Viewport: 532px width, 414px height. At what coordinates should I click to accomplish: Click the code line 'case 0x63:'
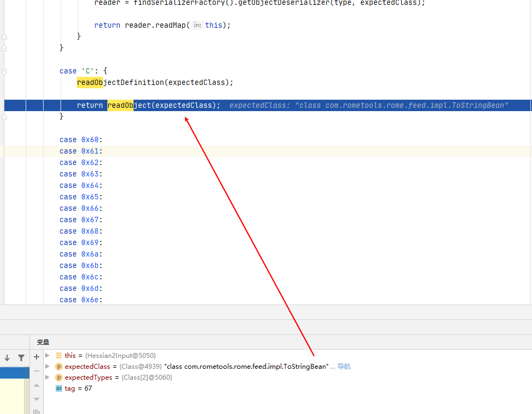(x=81, y=174)
